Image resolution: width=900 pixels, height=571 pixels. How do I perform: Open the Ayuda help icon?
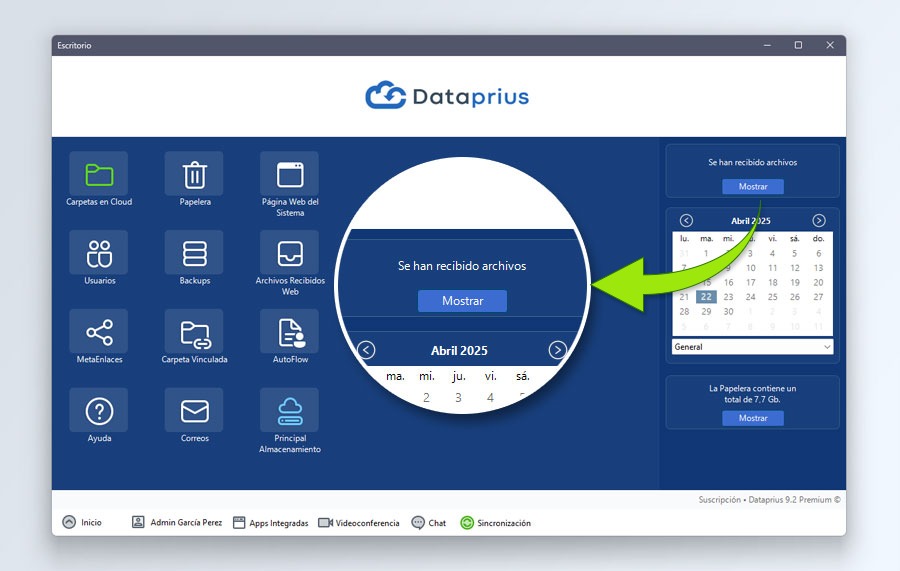pos(99,410)
